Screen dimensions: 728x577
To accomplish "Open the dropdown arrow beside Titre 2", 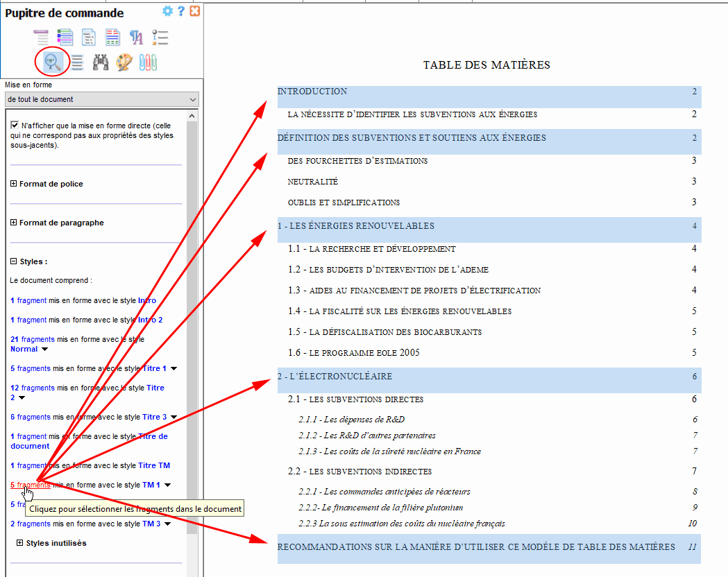I will [22, 398].
